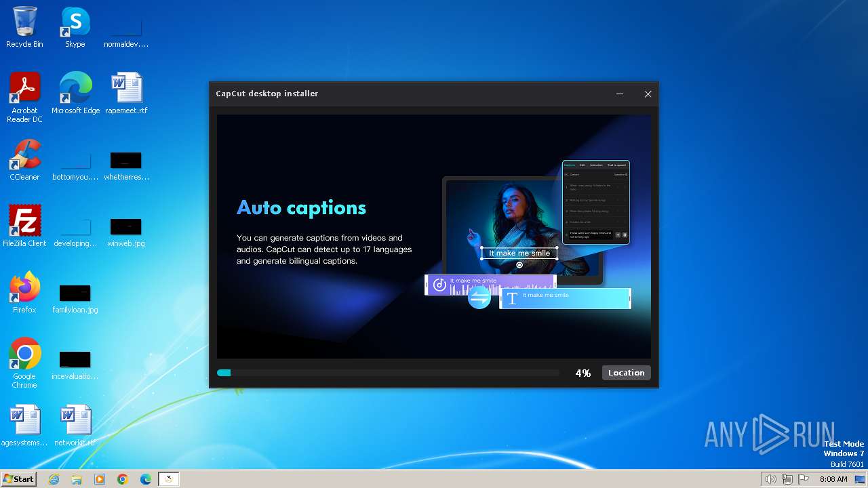Open Internet Explorer from taskbar
Image resolution: width=868 pixels, height=488 pixels.
tap(54, 479)
